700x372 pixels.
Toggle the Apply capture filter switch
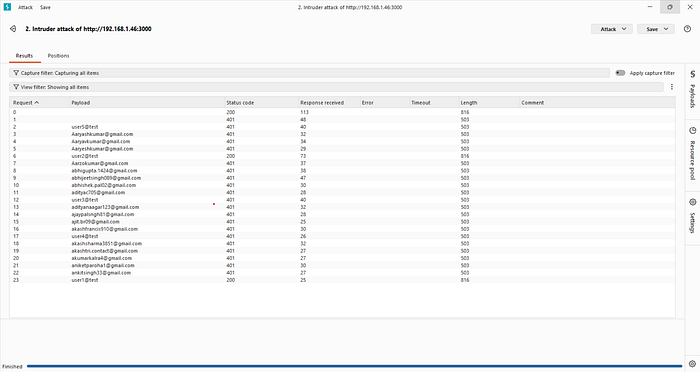pyautogui.click(x=620, y=73)
